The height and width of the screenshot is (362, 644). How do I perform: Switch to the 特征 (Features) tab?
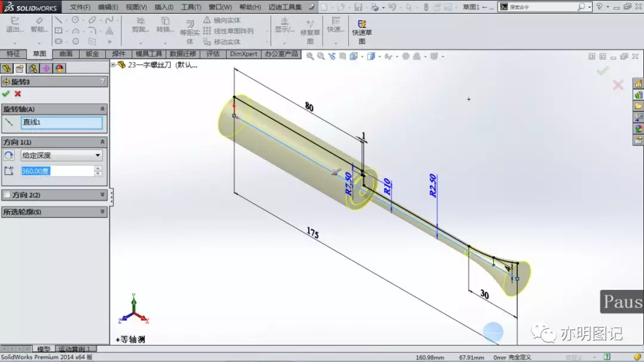[13, 54]
